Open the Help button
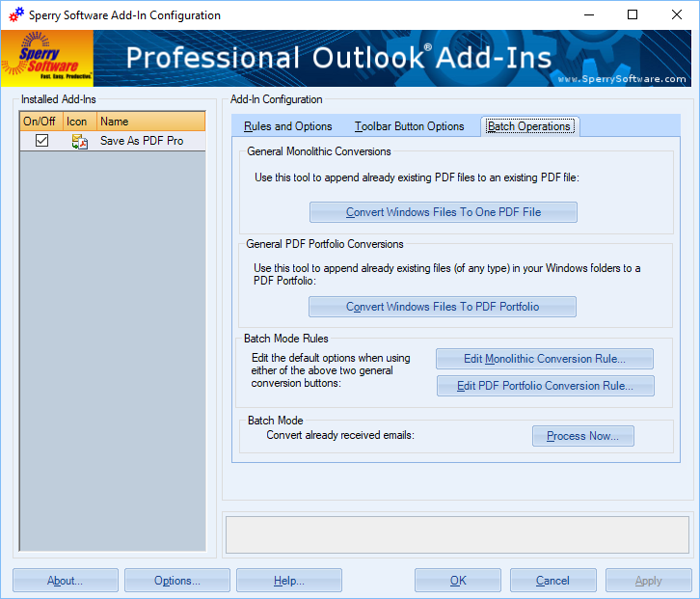The image size is (700, 599). point(289,581)
